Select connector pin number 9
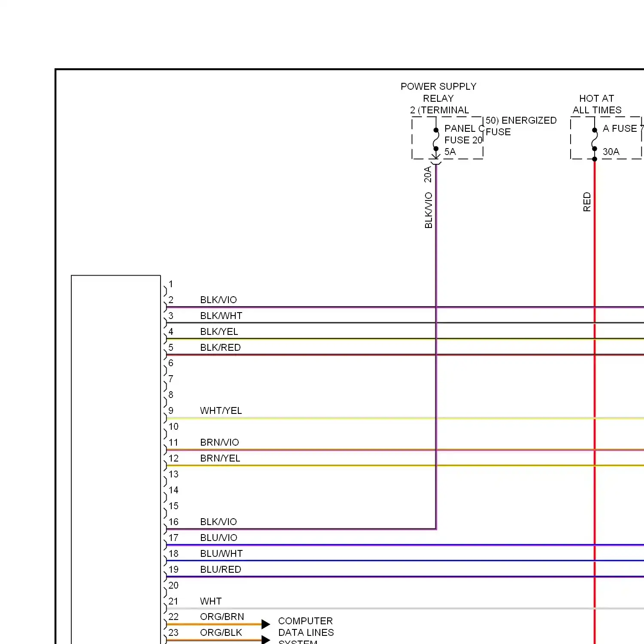The height and width of the screenshot is (644, 644). [171, 410]
